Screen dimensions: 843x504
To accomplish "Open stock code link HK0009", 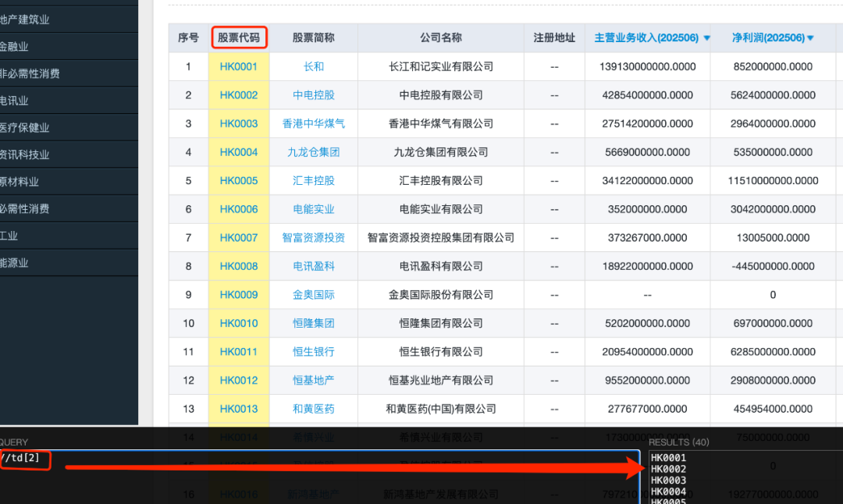I will coord(239,294).
